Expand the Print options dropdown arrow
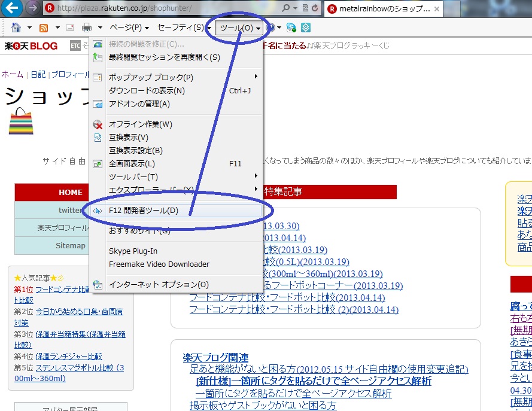The image size is (532, 411). click(100, 28)
